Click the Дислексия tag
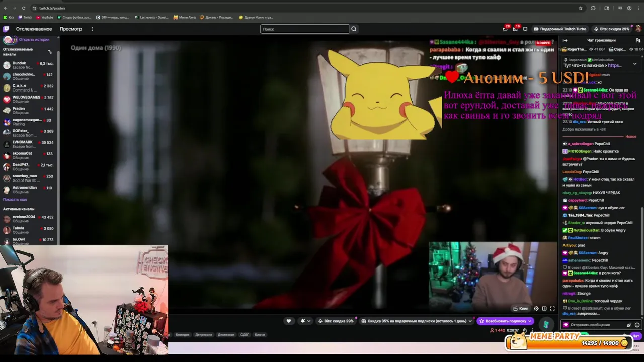 point(226,335)
